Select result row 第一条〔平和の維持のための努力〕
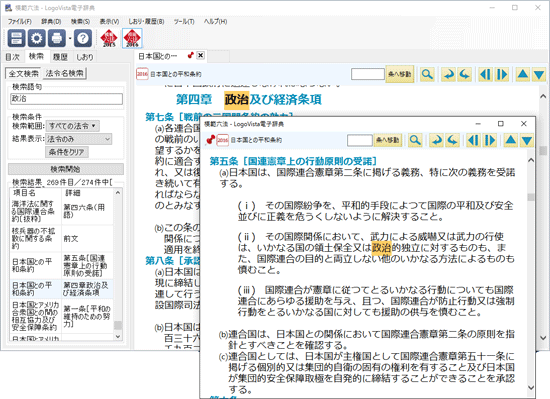The width and height of the screenshot is (550, 399). click(62, 317)
